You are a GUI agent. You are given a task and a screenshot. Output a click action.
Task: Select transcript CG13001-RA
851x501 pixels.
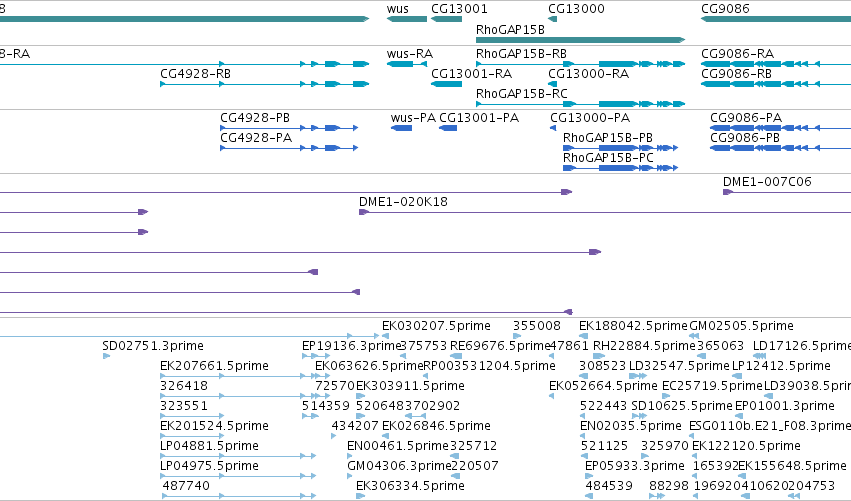(472, 74)
